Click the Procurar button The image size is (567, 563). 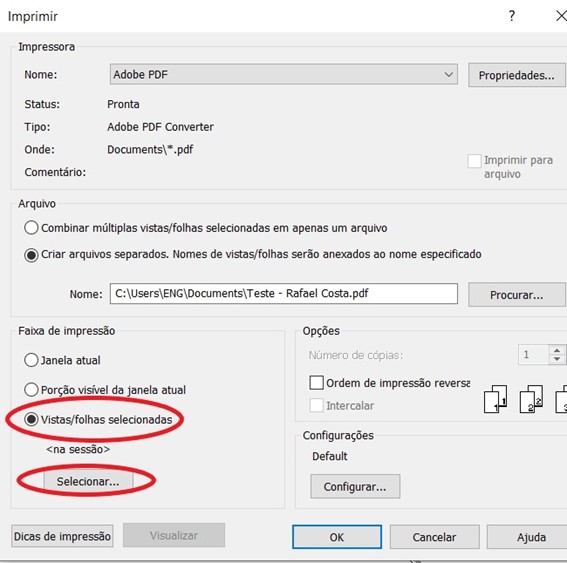pos(516,295)
